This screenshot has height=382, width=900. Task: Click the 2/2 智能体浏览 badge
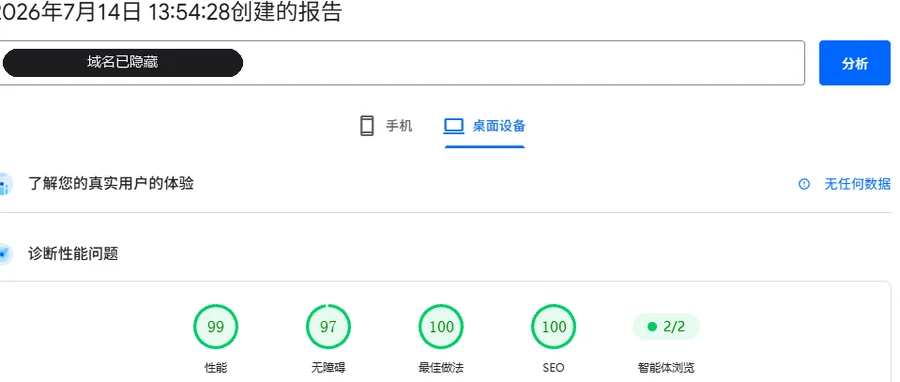coord(666,327)
